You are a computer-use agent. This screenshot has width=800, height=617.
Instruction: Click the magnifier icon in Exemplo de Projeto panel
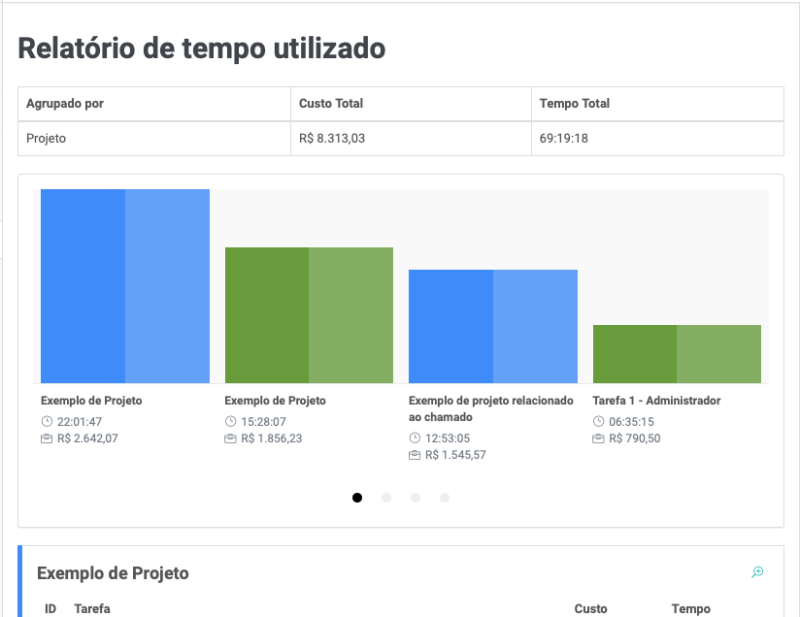757,572
